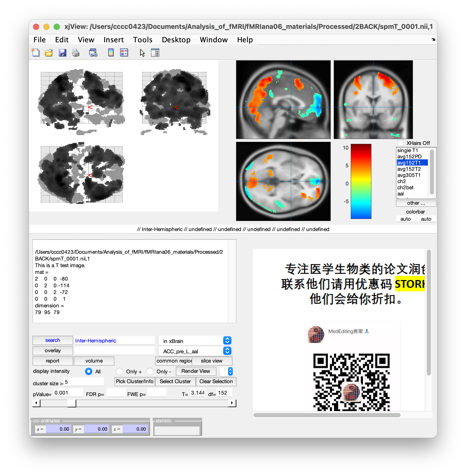This screenshot has height=476, width=466.
Task: Open the ACC_pre_L_aal region dropdown
Action: (195, 351)
